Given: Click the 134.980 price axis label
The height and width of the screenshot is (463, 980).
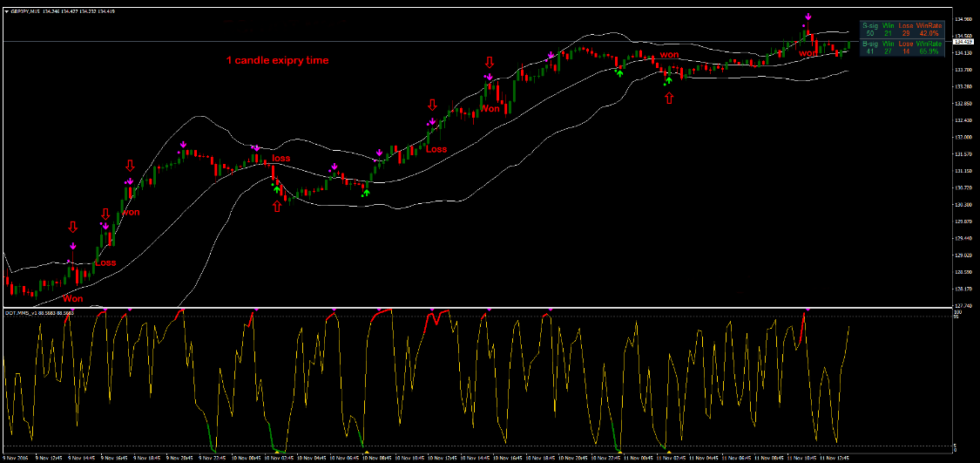Looking at the screenshot, I should [x=963, y=19].
